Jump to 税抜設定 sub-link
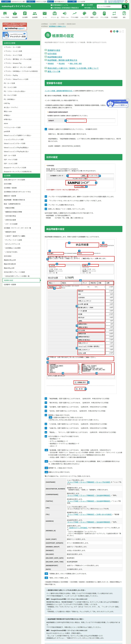The height and width of the screenshot is (644, 131). [x=51, y=64]
